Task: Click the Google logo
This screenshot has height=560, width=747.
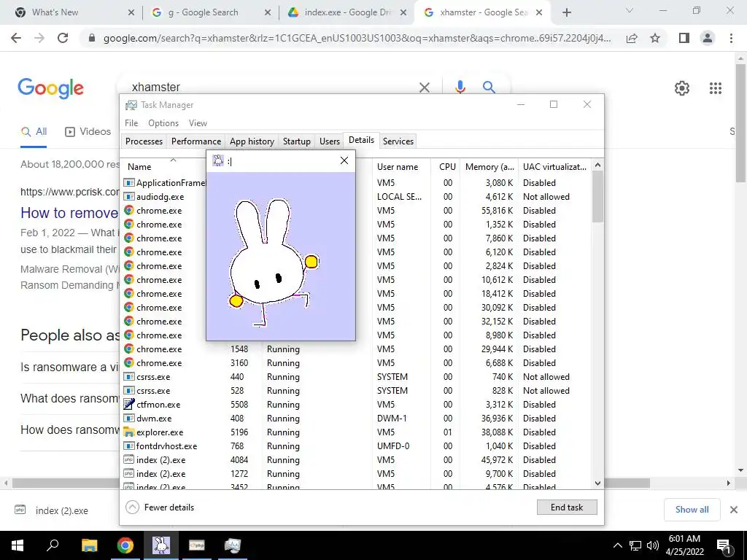Action: point(51,88)
